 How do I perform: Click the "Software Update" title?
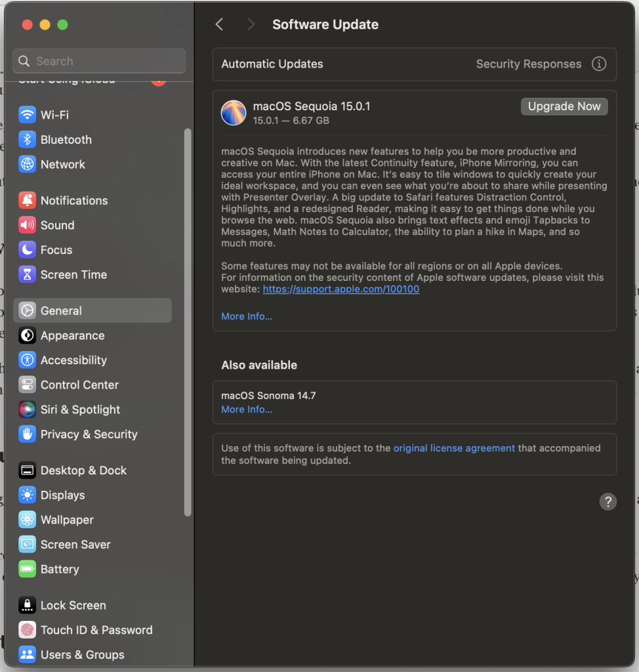point(325,24)
